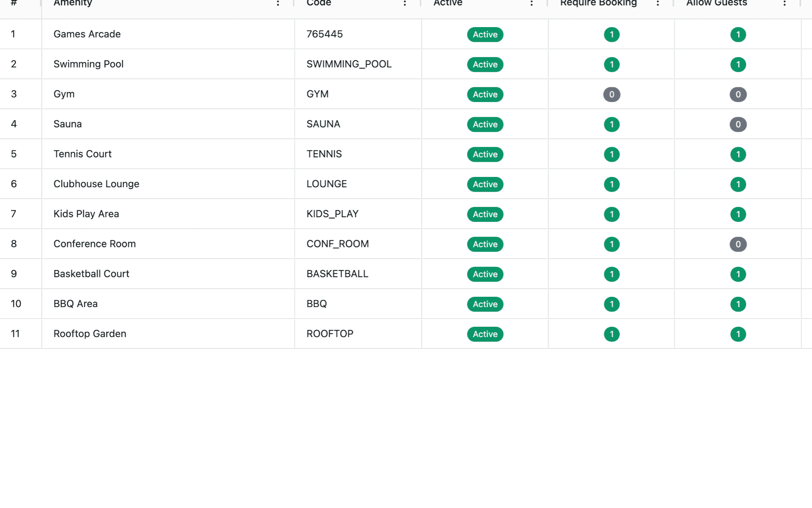The height and width of the screenshot is (508, 812).
Task: Click the booking indicator on Rooftop Garden row
Action: point(612,334)
